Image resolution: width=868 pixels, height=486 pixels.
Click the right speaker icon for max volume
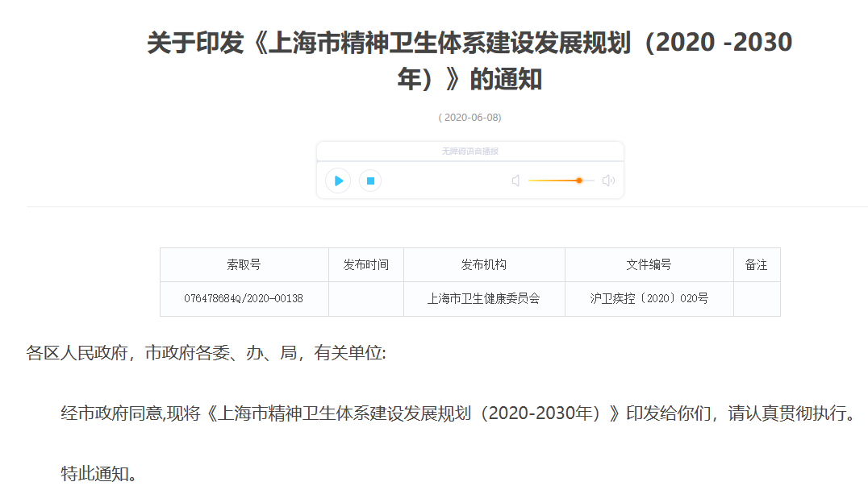608,180
